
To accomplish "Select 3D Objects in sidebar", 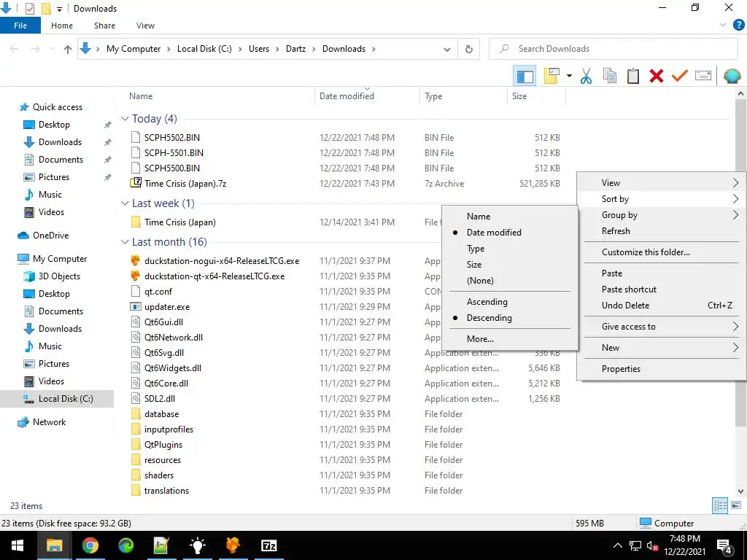I will tap(59, 276).
